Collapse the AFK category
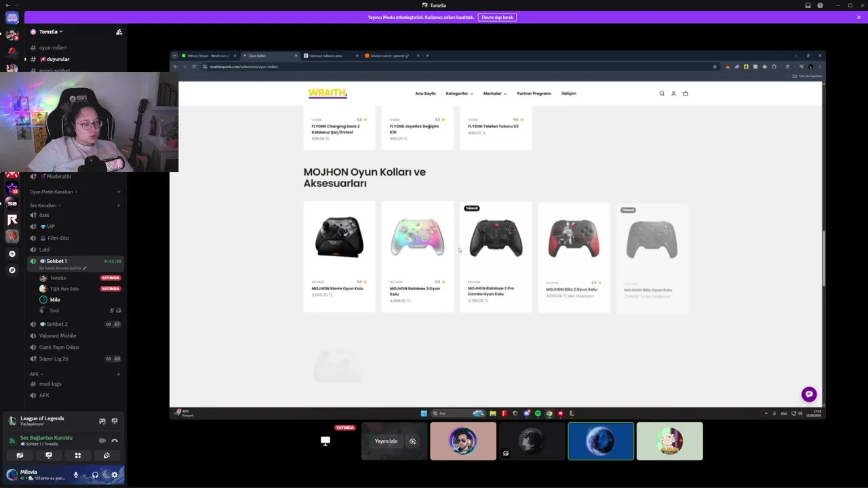The width and height of the screenshot is (868, 488). click(36, 374)
